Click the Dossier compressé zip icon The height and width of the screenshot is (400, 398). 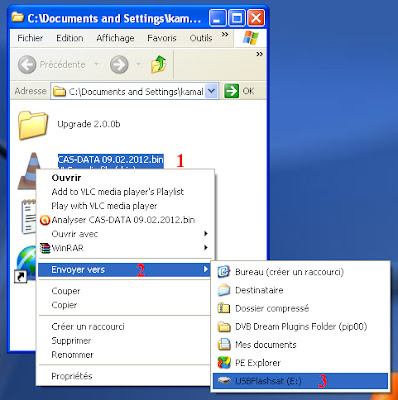point(224,308)
